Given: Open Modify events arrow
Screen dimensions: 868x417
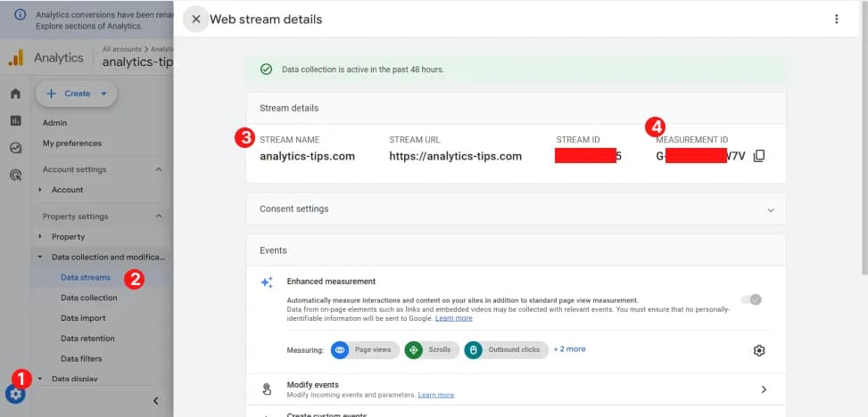Looking at the screenshot, I should point(764,389).
